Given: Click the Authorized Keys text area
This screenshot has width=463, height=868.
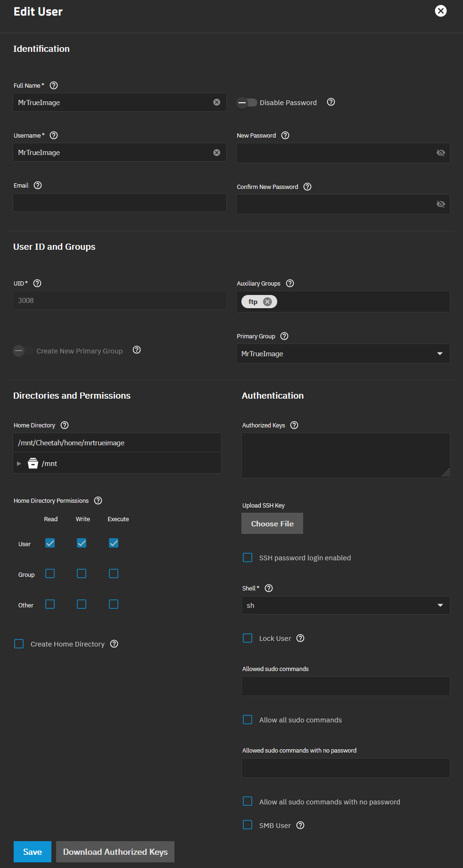Looking at the screenshot, I should (x=346, y=455).
